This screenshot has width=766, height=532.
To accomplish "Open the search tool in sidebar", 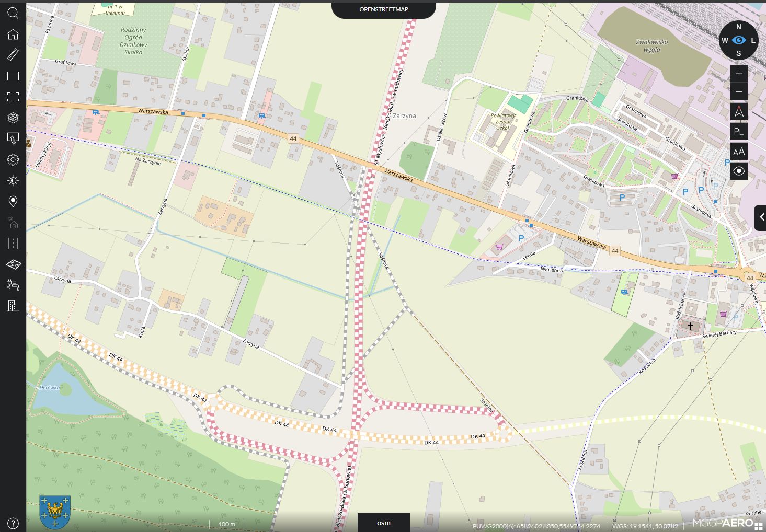I will coord(13,14).
